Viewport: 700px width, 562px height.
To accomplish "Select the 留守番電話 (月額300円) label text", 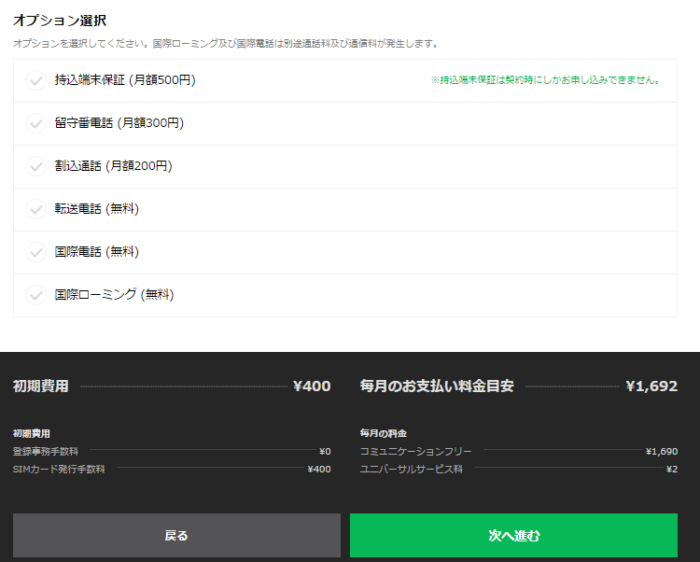I will coord(119,123).
